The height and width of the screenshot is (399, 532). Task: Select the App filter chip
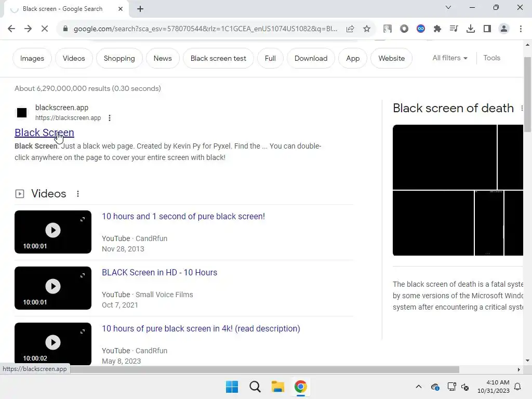[353, 58]
